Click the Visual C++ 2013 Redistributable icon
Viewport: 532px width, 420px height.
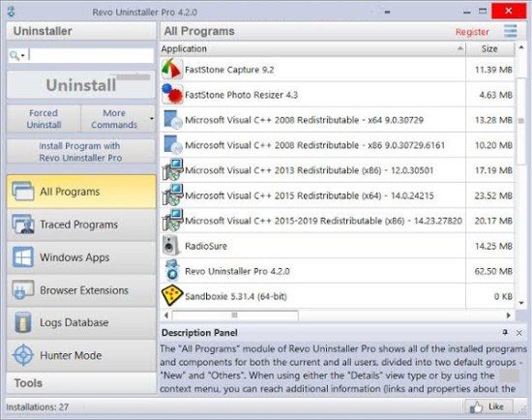point(172,169)
